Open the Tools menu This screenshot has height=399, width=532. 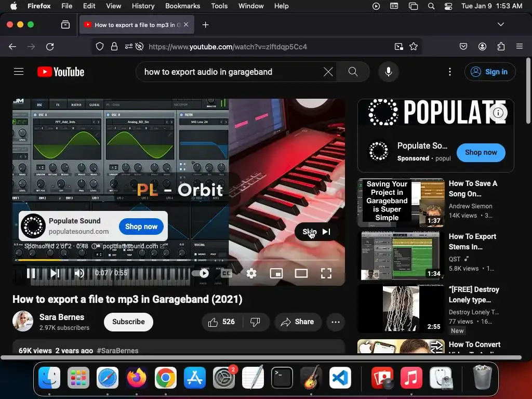click(x=219, y=6)
